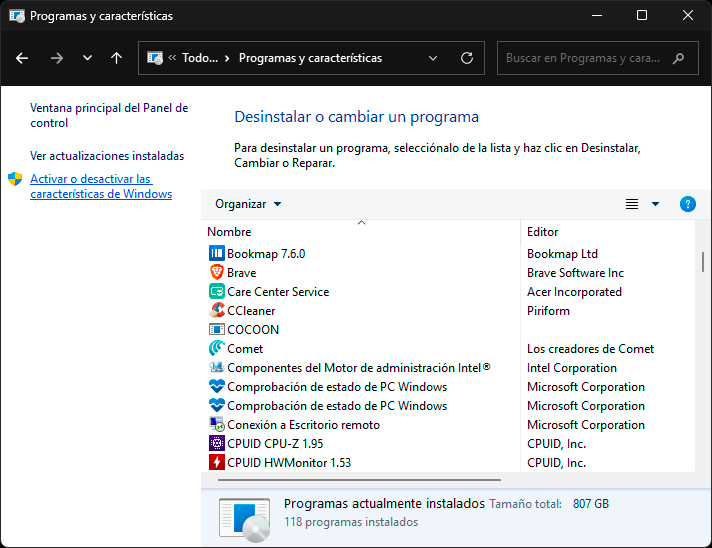The image size is (712, 548).
Task: Click the search box for programs
Action: 598,58
